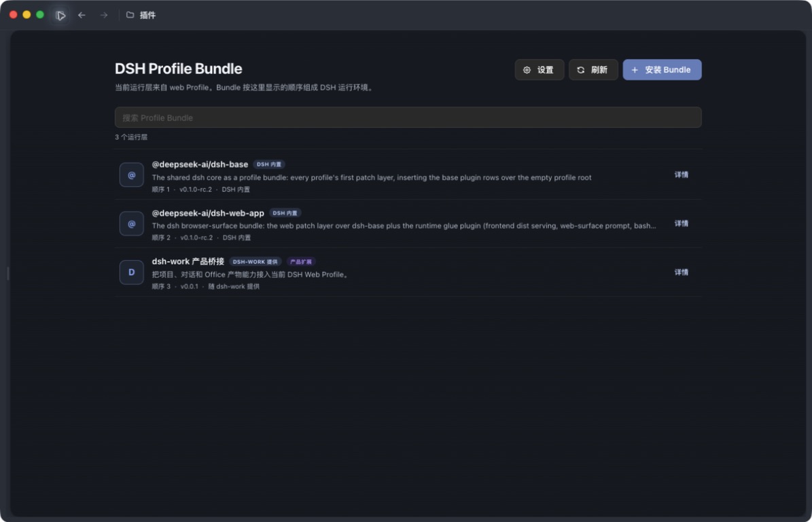Click v0.0.1 version text
Screen dimensions: 812x522
189,286
